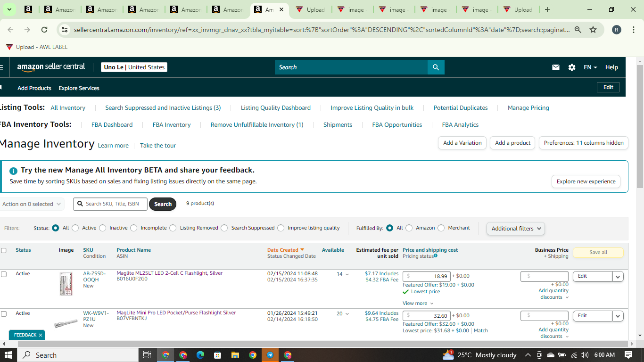Open Task View on the taskbar
Screen dimensions: 644x362
(147, 355)
